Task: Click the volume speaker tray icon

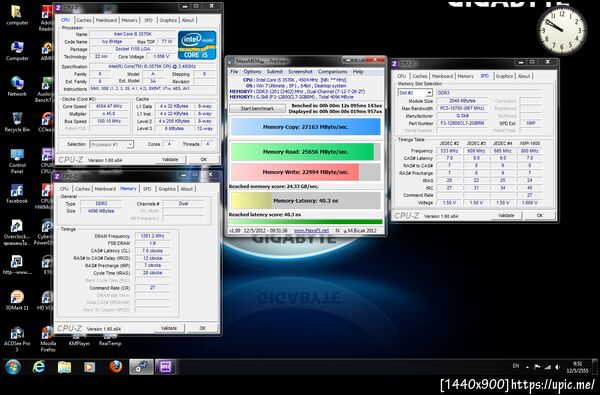Action: coord(558,367)
